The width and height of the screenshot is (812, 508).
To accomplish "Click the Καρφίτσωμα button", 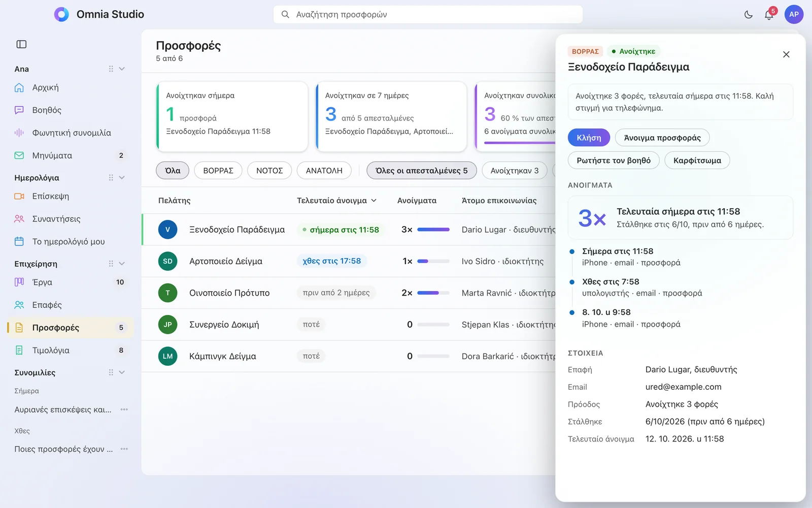I will [697, 161].
